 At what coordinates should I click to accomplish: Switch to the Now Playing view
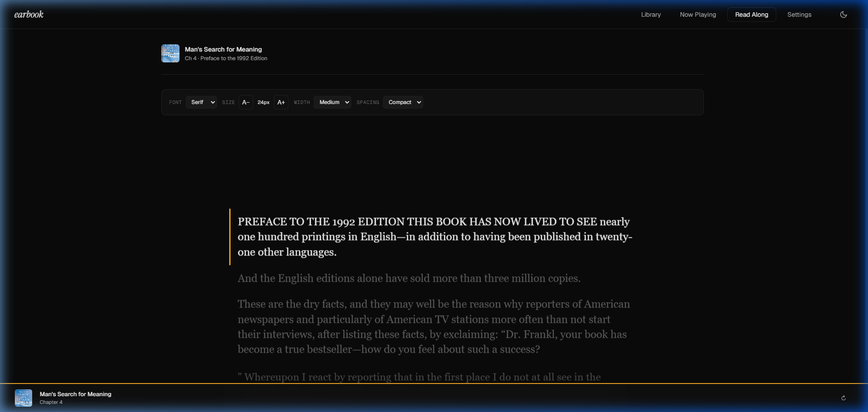[698, 14]
